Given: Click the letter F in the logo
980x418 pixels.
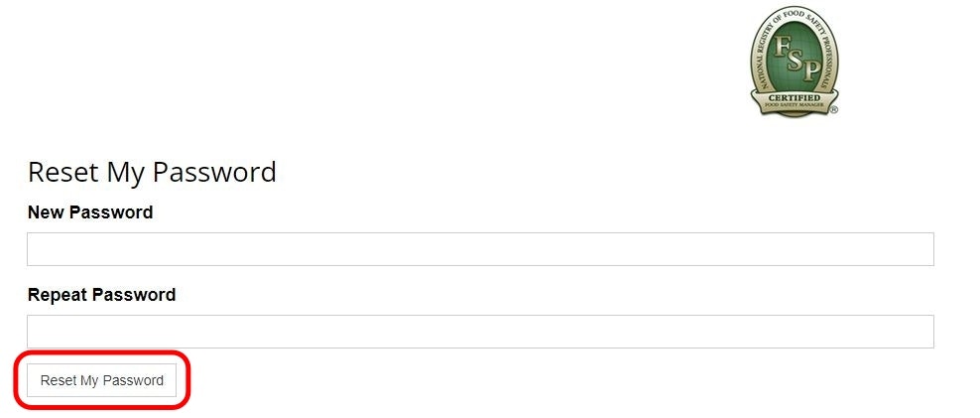Looking at the screenshot, I should tap(781, 46).
